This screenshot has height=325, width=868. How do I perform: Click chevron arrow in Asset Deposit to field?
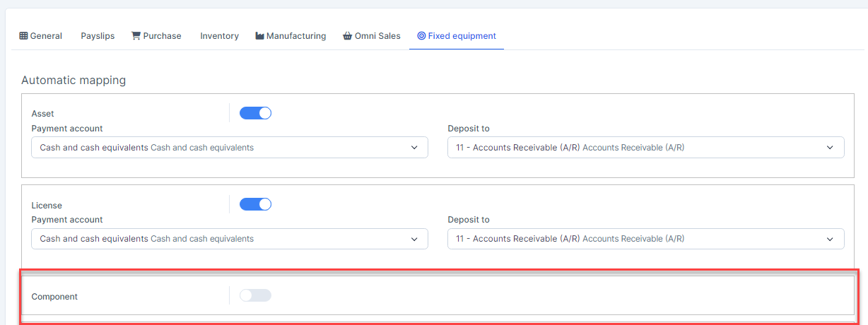[x=830, y=148]
